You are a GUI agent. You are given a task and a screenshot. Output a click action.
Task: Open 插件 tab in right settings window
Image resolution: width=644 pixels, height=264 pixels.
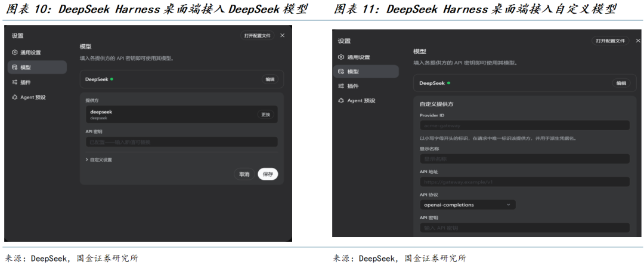pos(366,86)
